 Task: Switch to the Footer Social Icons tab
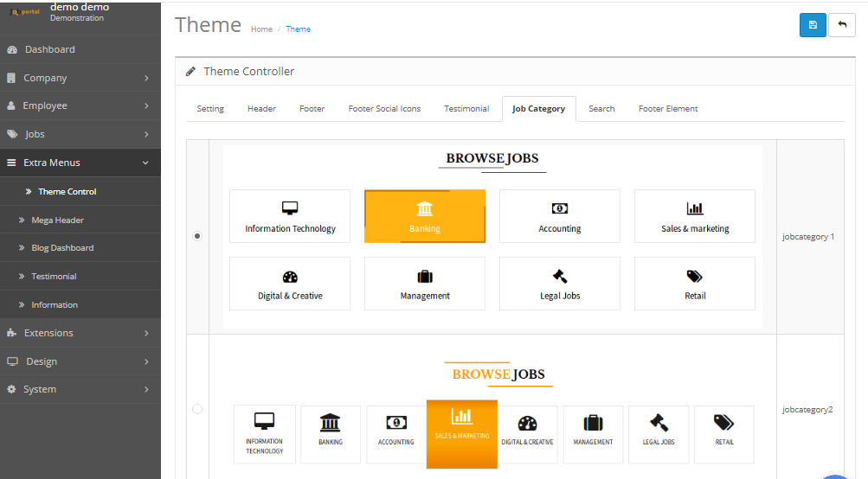[384, 109]
